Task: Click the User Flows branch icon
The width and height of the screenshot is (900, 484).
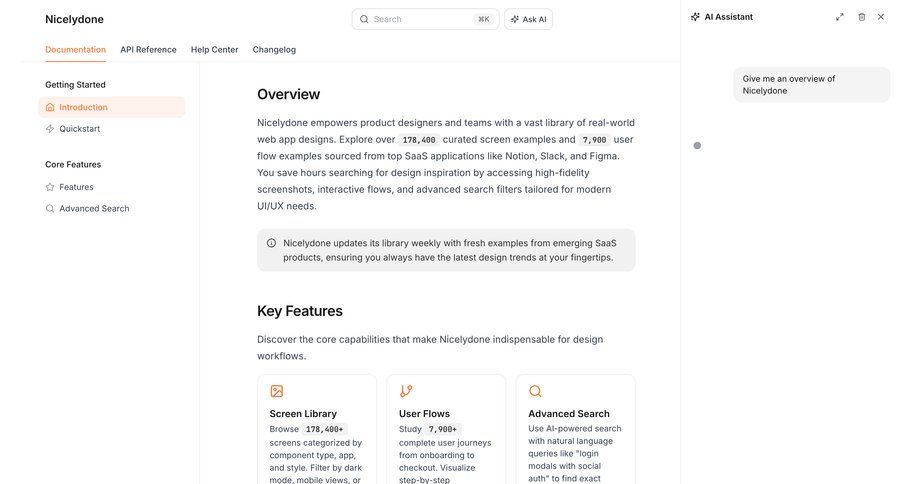Action: point(406,391)
